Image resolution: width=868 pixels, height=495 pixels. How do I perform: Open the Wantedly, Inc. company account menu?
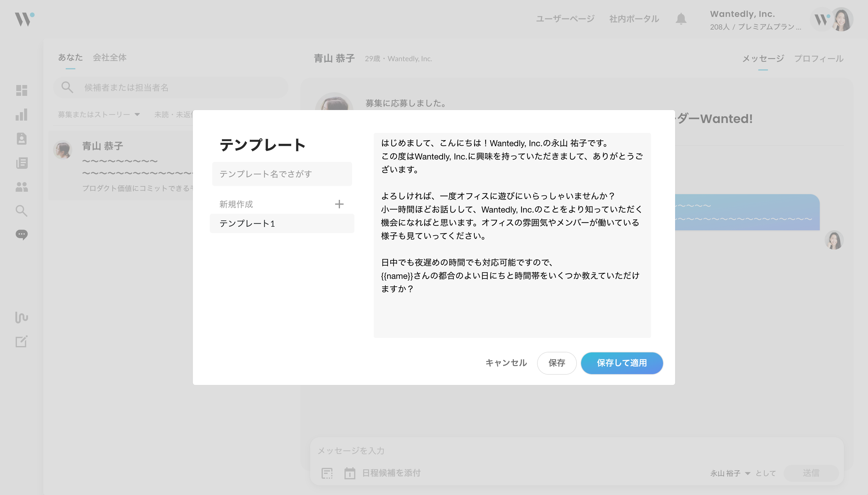[755, 20]
